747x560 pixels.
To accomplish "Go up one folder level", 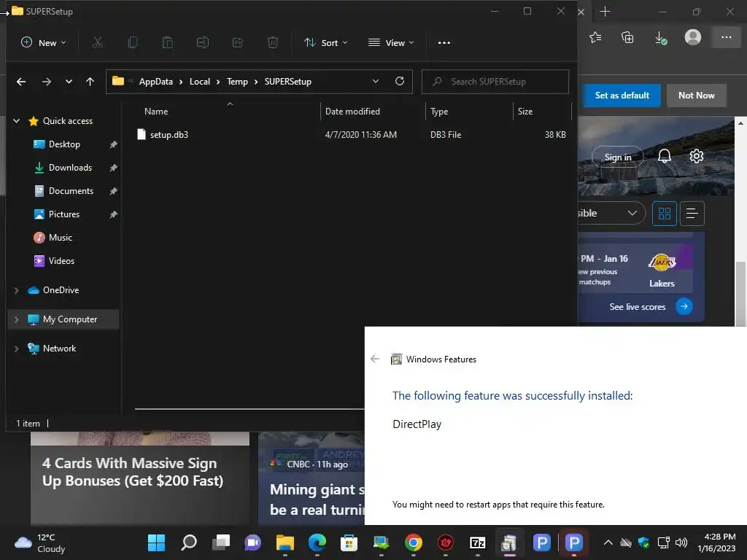I will 90,82.
